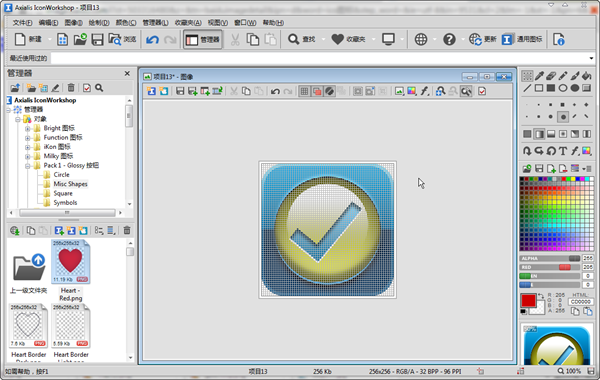Toggle the pixel grid in image window toolbar
The image size is (600, 380).
pos(304,91)
